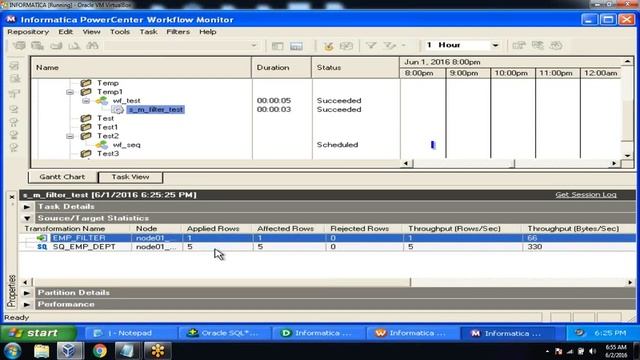Click the first toolbar icon left of the binoculars
This screenshot has width=640, height=360.
19,45
